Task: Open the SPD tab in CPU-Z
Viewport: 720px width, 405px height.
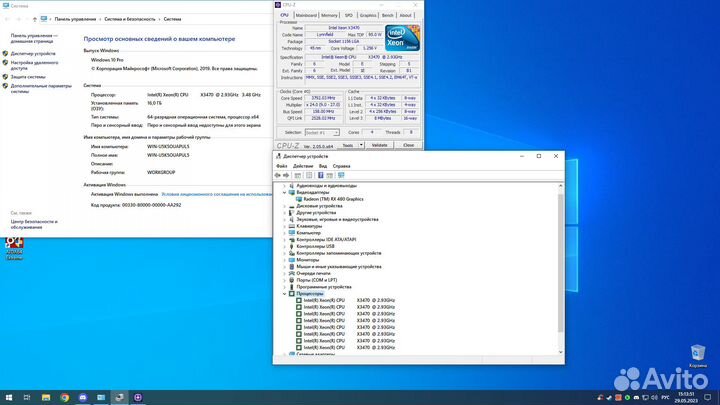Action: click(x=349, y=15)
